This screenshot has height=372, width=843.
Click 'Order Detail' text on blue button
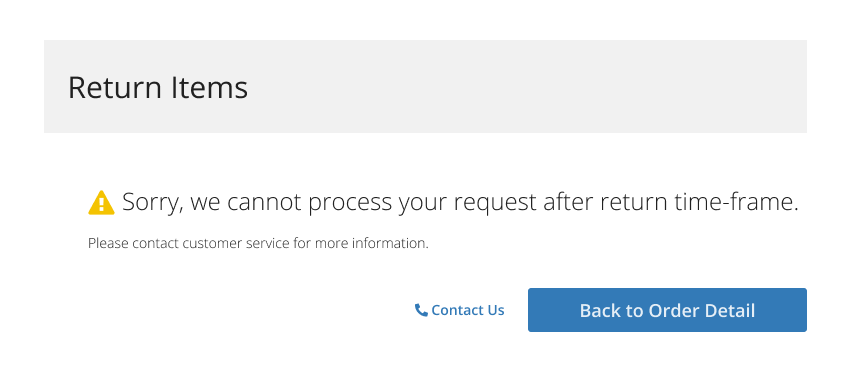[702, 311]
